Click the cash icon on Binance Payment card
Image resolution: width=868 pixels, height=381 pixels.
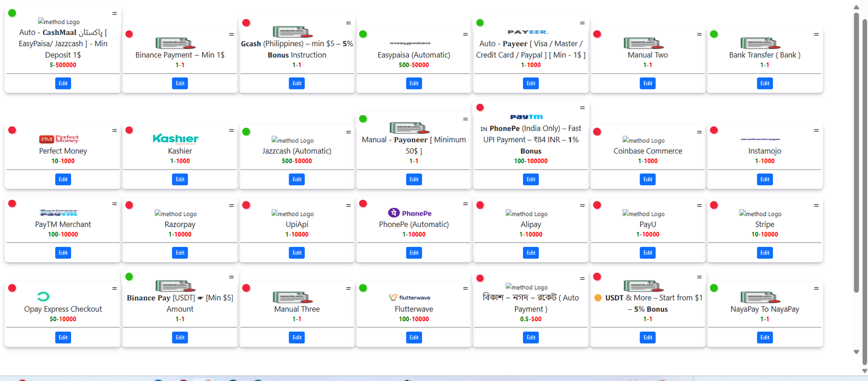pos(175,43)
